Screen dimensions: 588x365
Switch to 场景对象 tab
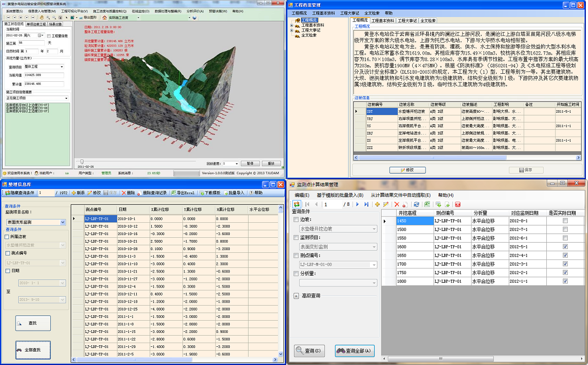click(55, 24)
